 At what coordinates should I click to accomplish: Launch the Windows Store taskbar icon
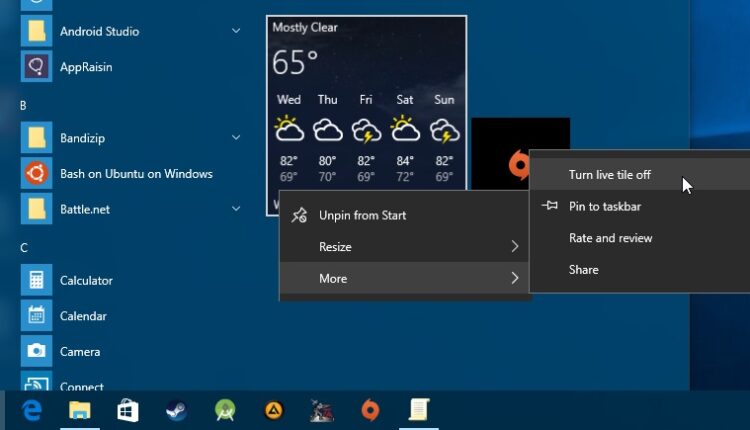click(128, 410)
